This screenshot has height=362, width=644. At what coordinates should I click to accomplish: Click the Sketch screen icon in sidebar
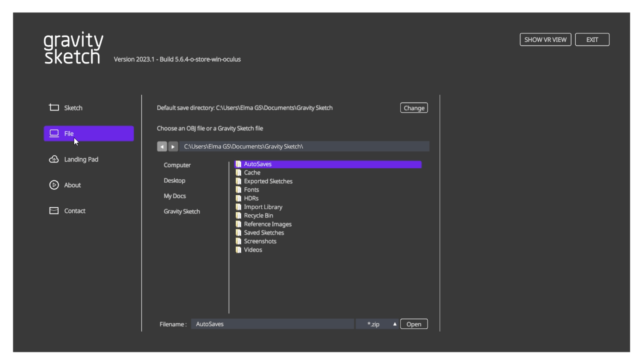[x=54, y=107]
